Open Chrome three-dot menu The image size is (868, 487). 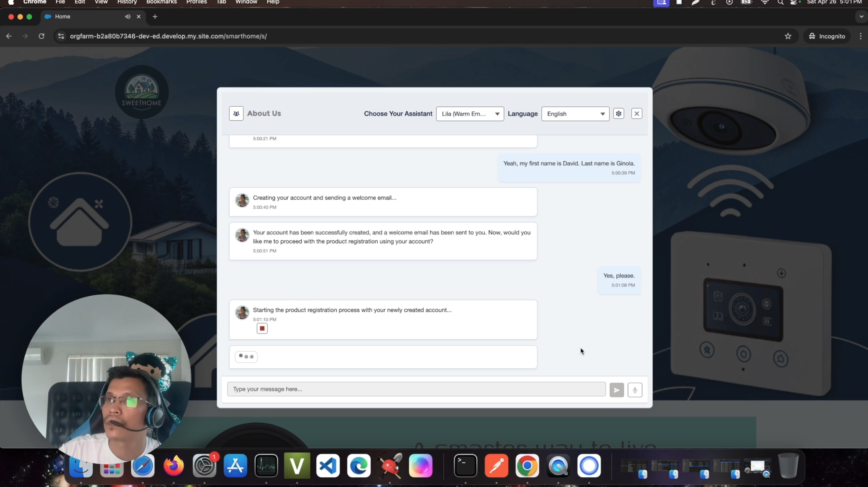click(x=861, y=36)
